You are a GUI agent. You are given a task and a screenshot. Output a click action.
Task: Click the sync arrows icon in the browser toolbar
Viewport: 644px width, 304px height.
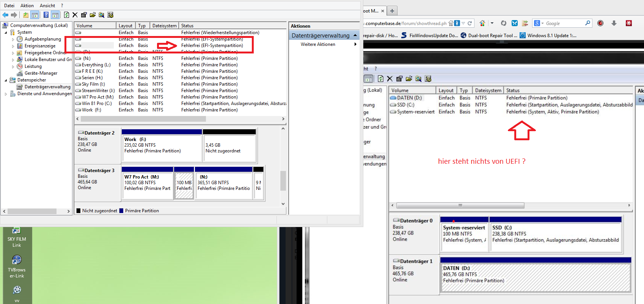pos(504,23)
